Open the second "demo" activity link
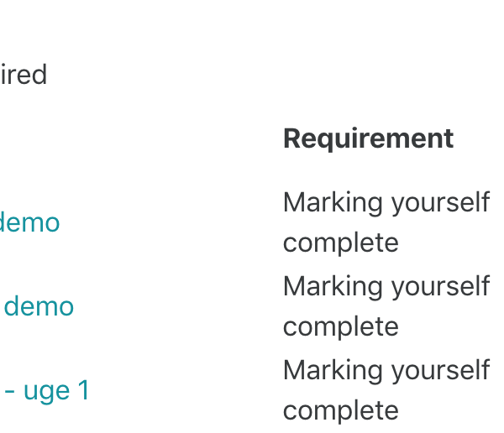This screenshot has width=504, height=433. point(39,306)
